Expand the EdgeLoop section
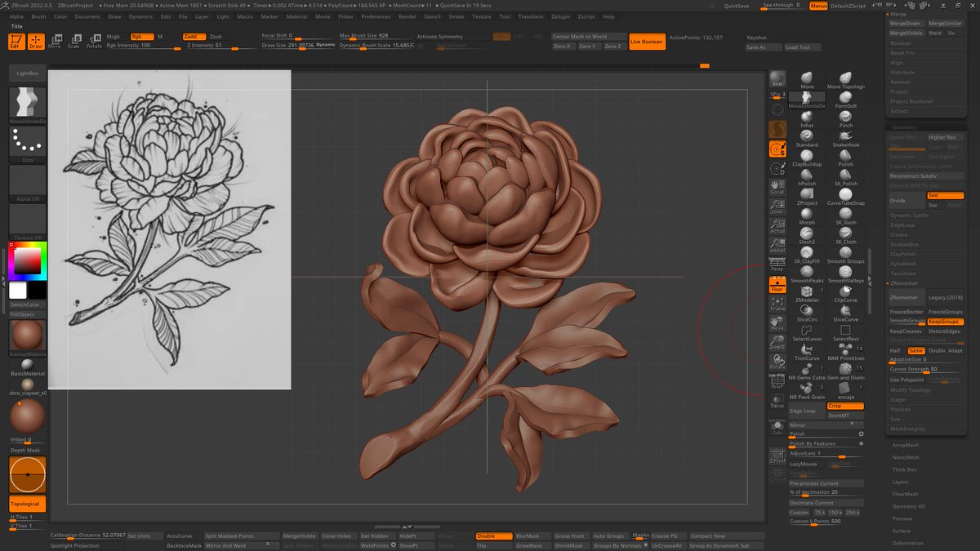Image resolution: width=980 pixels, height=551 pixels. point(902,225)
